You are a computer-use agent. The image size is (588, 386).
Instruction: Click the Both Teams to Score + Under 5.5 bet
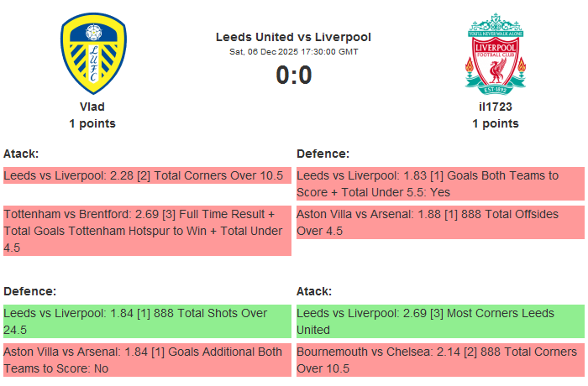pos(440,184)
